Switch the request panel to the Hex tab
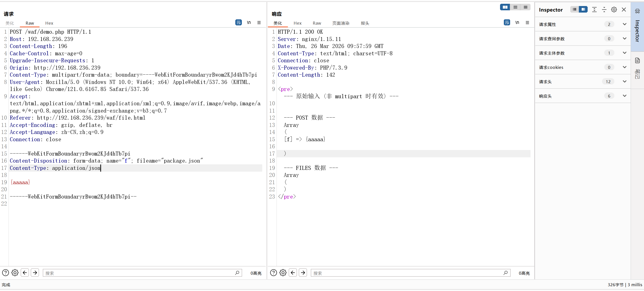Screen dimensions: 644x291 (49, 23)
